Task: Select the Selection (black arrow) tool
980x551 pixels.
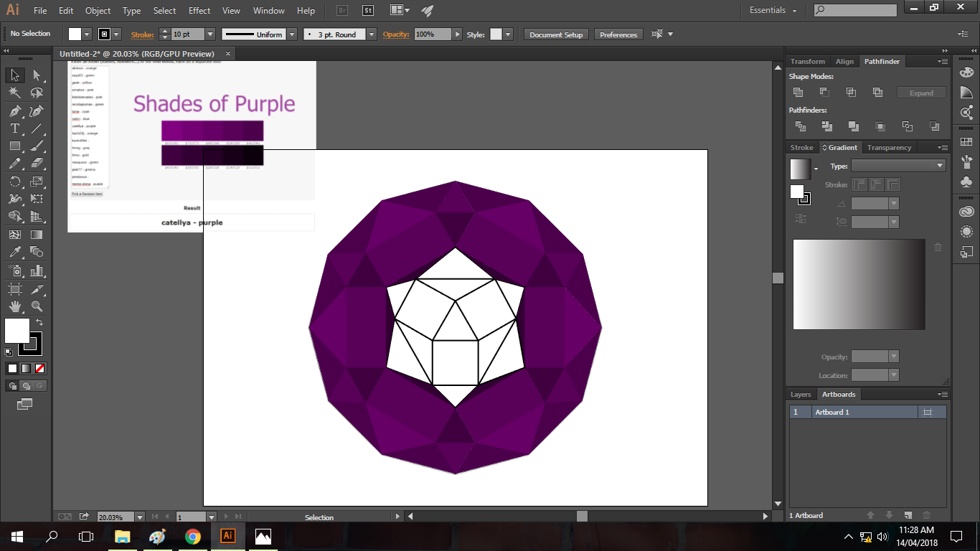Action: pos(14,75)
